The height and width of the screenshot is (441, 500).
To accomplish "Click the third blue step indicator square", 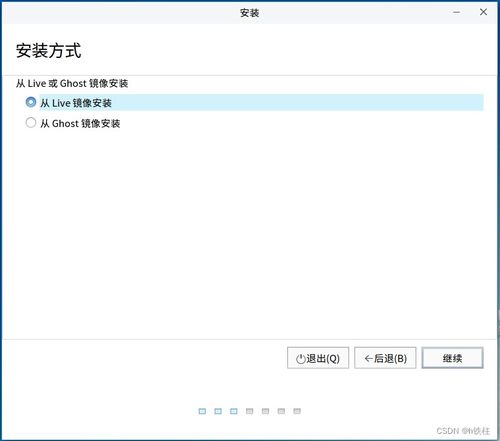I will click(x=234, y=411).
